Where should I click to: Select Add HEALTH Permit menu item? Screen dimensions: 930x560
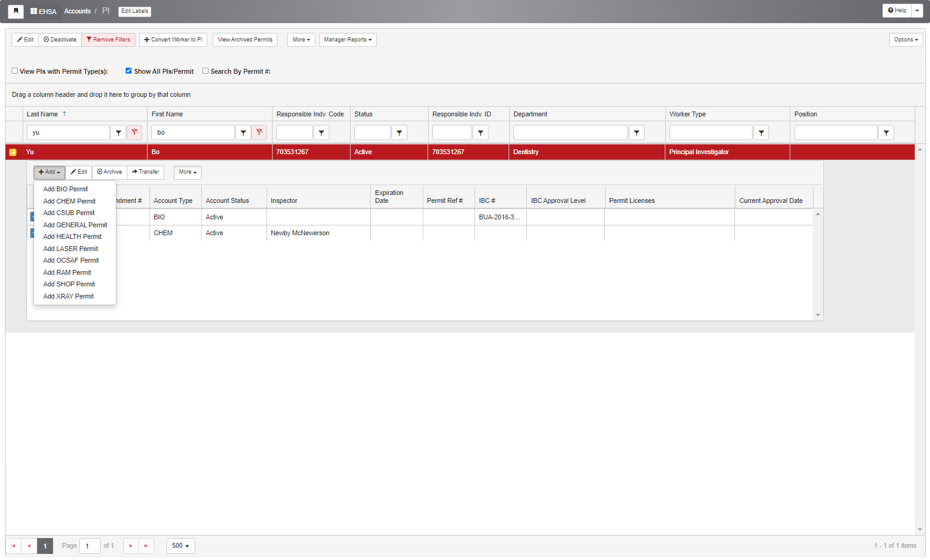(73, 236)
